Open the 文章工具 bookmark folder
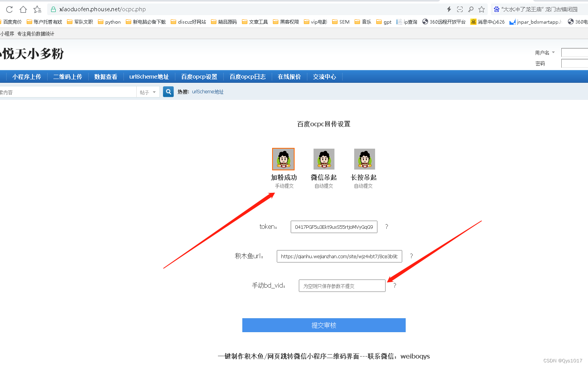Viewport: 588px width, 367px height. 255,22
